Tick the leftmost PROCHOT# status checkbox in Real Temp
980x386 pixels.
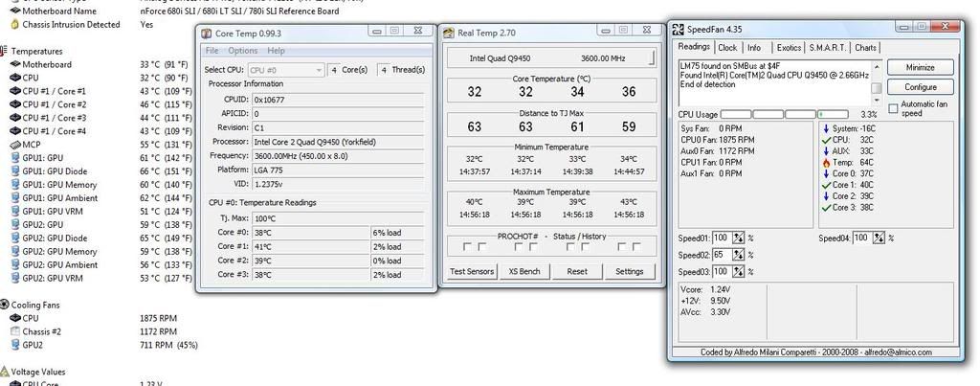(x=467, y=247)
